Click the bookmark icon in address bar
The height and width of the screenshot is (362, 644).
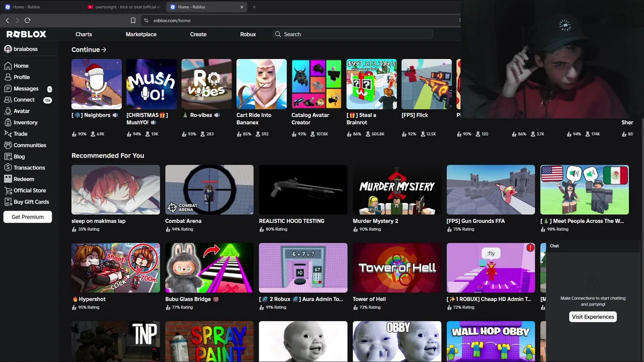(133, 20)
